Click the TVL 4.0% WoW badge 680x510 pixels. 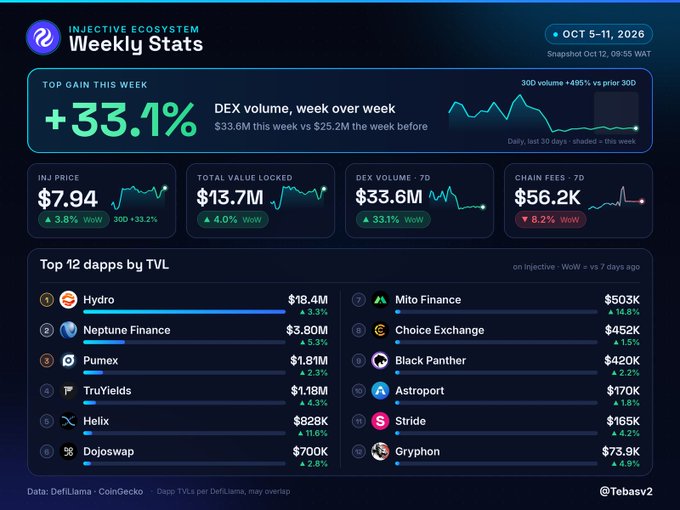click(233, 219)
